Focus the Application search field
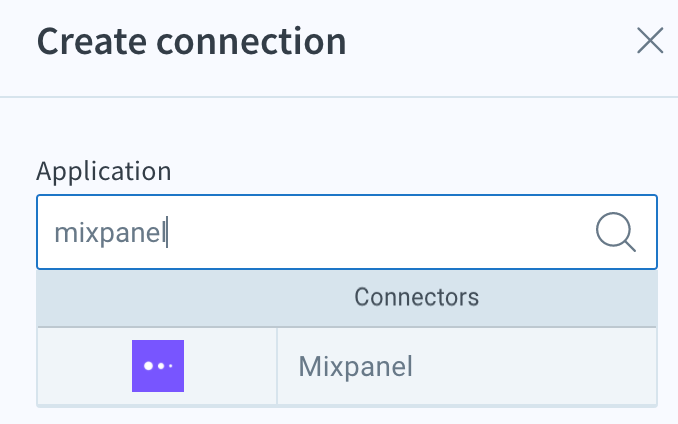 347,232
